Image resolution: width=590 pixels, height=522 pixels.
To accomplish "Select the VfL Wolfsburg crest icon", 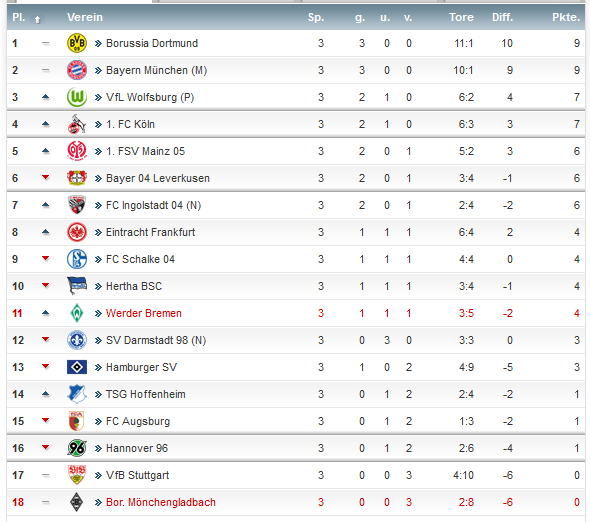I will [77, 97].
